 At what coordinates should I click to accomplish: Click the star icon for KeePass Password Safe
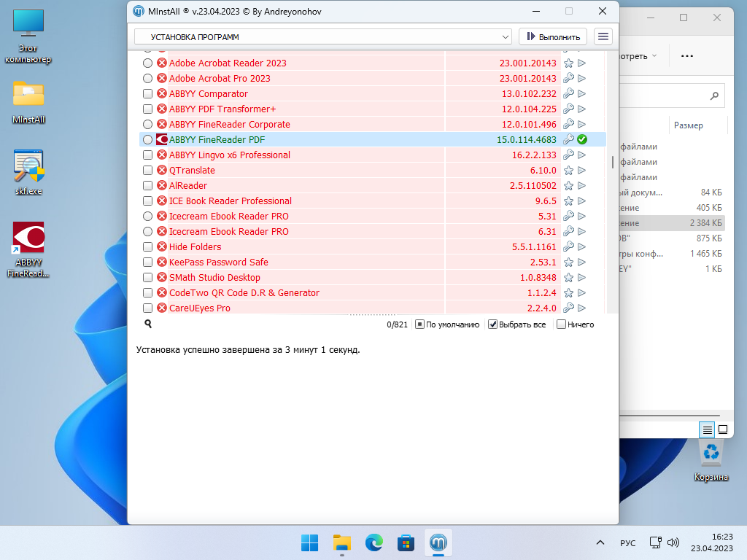tap(568, 262)
